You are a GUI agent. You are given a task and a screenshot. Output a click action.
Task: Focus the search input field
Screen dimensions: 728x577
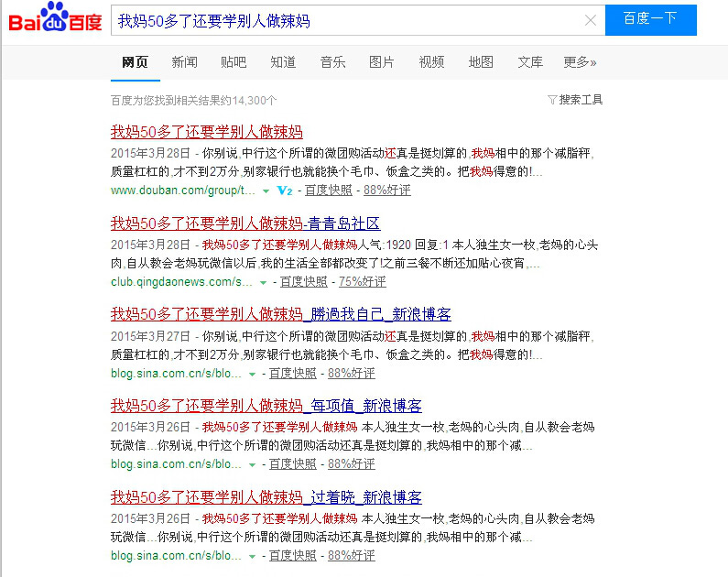(x=357, y=20)
